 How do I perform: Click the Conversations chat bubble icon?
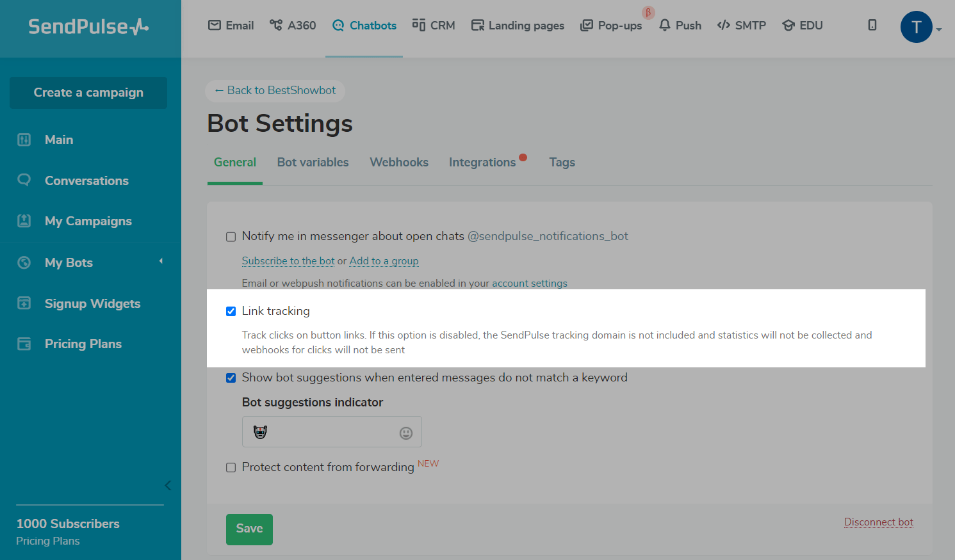(x=24, y=180)
